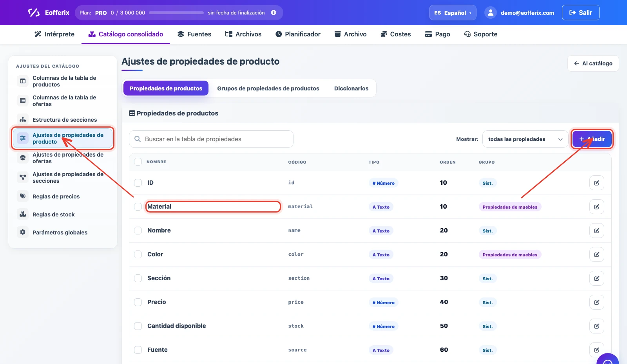
Task: Click the demo@eofferix.com account link
Action: (527, 13)
